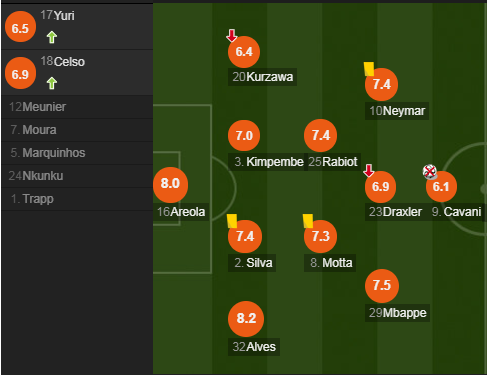Select Areola's 8.0 rating circle
This screenshot has width=487, height=375.
(170, 185)
